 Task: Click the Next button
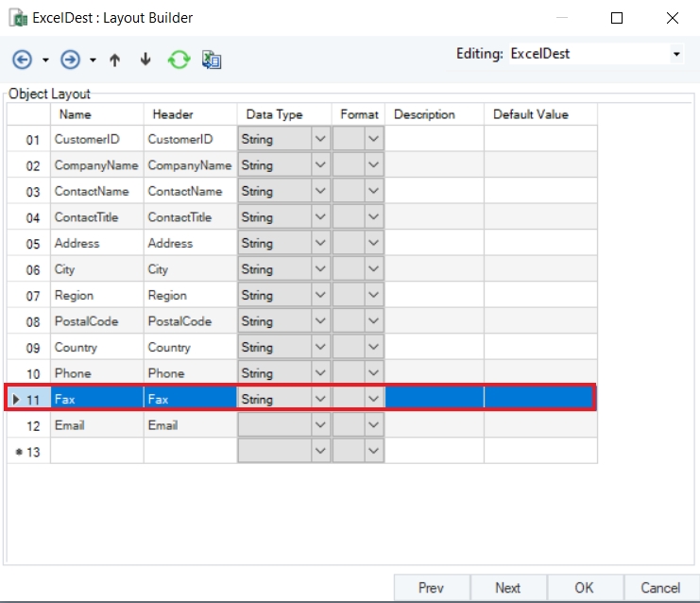point(507,588)
